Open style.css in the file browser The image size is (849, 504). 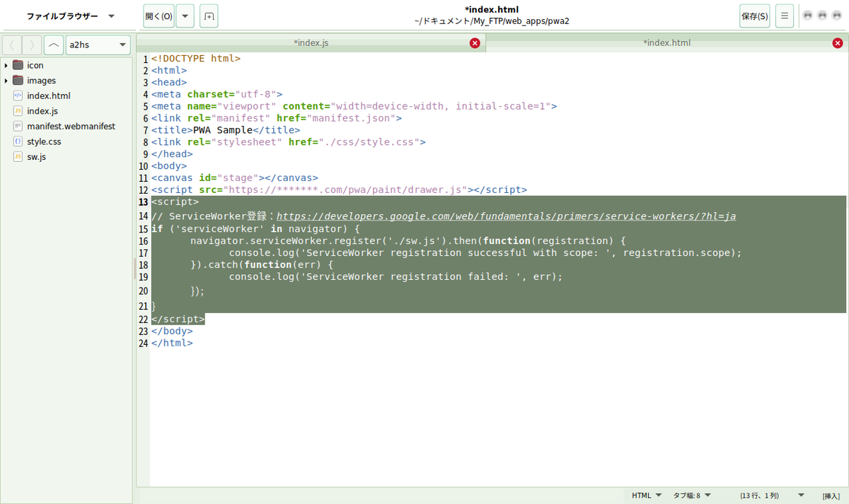[44, 141]
